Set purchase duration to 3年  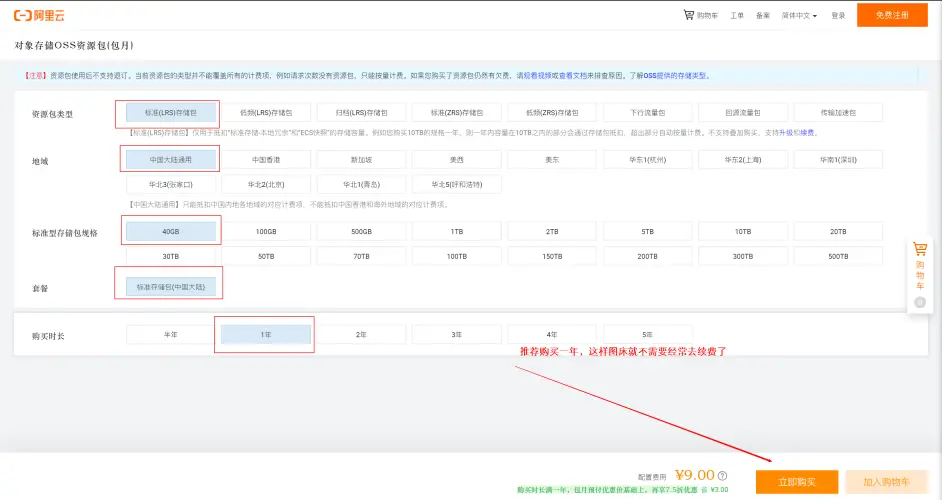(x=457, y=335)
